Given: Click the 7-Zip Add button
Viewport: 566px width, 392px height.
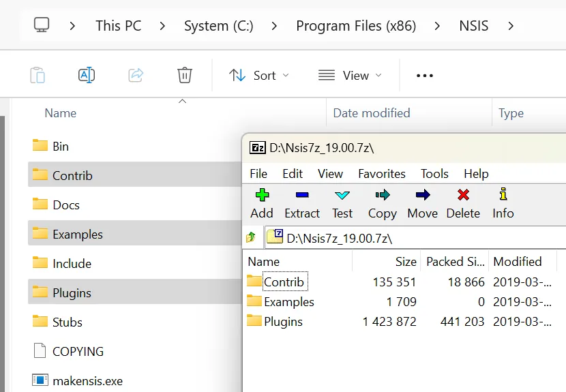Looking at the screenshot, I should point(262,203).
